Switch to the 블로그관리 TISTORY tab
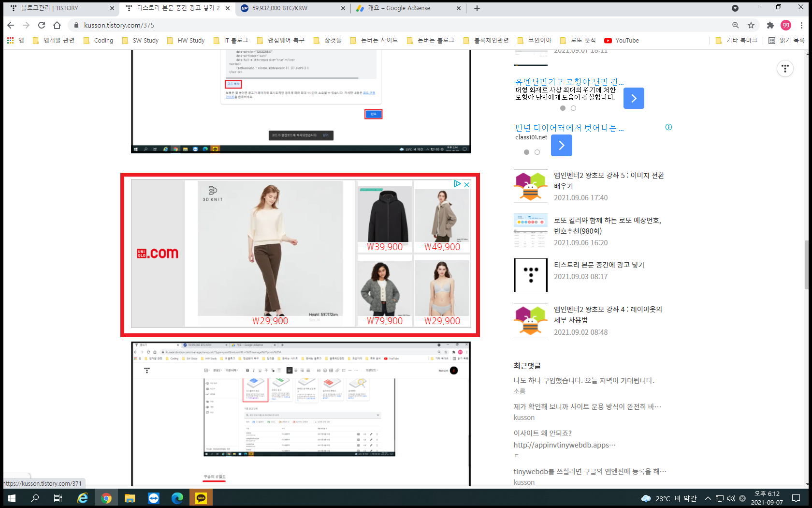 point(61,8)
